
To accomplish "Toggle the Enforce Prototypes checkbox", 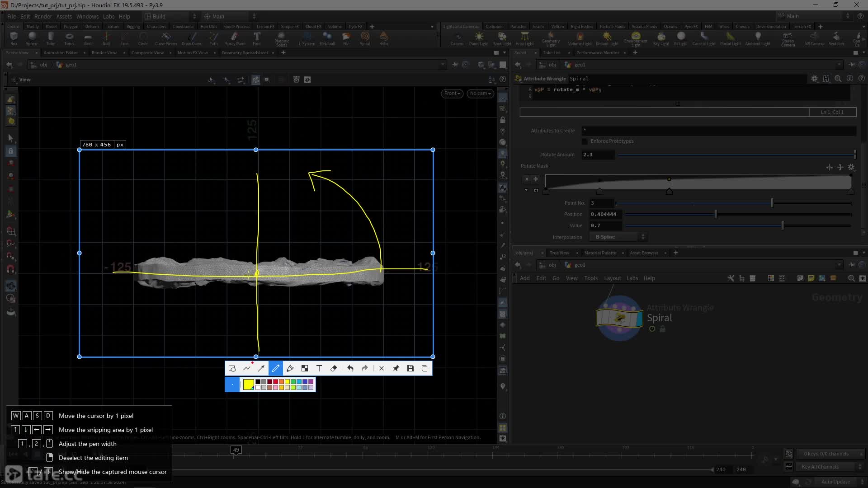I will coord(585,141).
